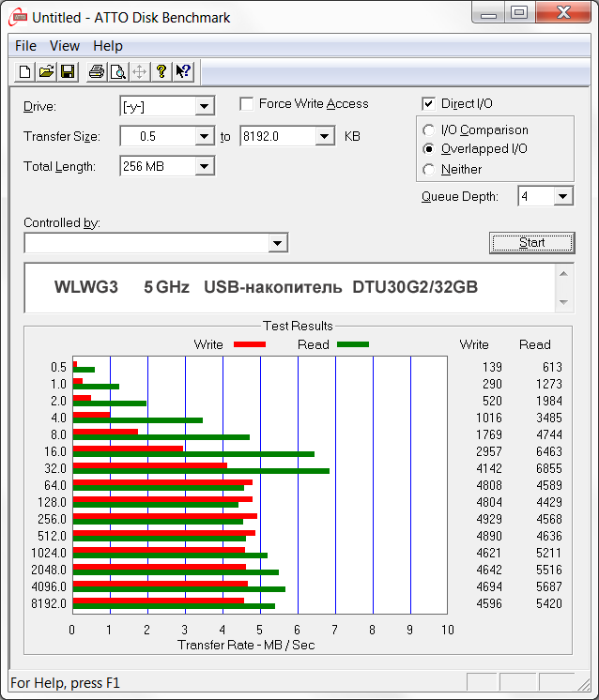Click the Open file folder icon
The height and width of the screenshot is (700, 599).
pyautogui.click(x=46, y=71)
